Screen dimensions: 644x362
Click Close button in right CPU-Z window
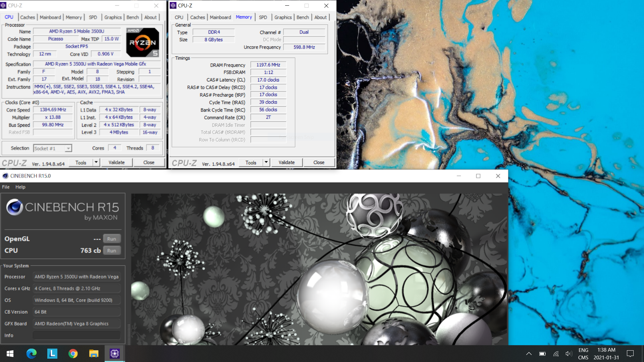tap(319, 163)
